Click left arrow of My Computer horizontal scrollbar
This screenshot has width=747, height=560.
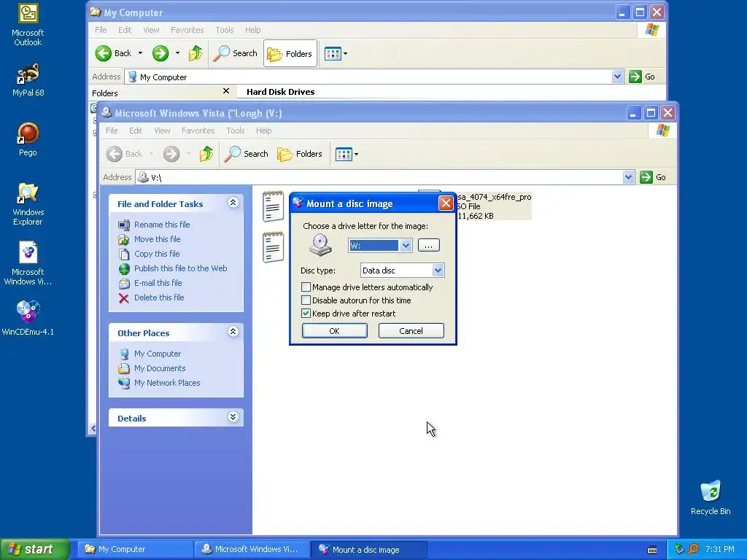[93, 429]
